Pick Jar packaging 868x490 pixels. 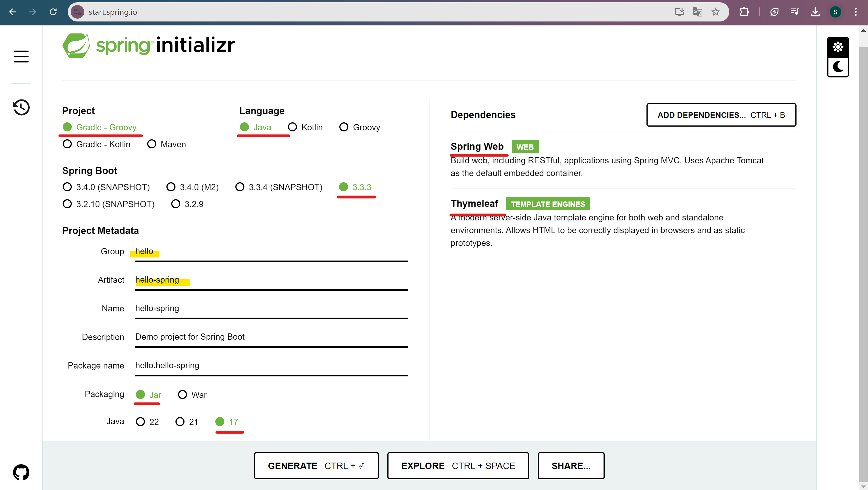[x=148, y=395]
